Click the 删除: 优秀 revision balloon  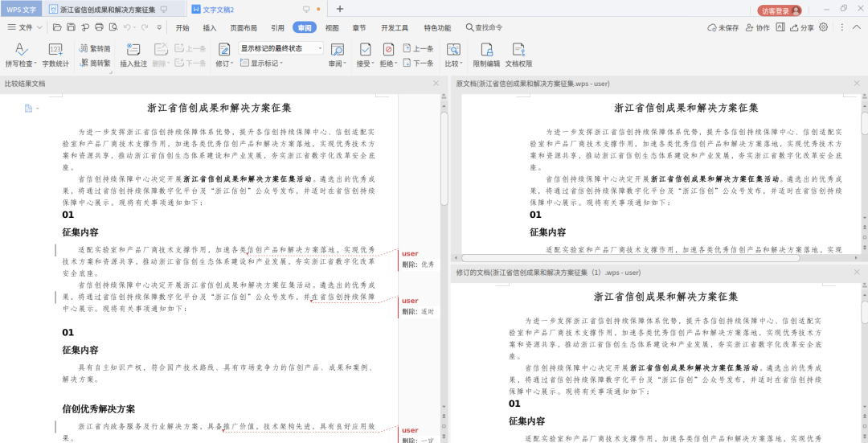point(417,260)
